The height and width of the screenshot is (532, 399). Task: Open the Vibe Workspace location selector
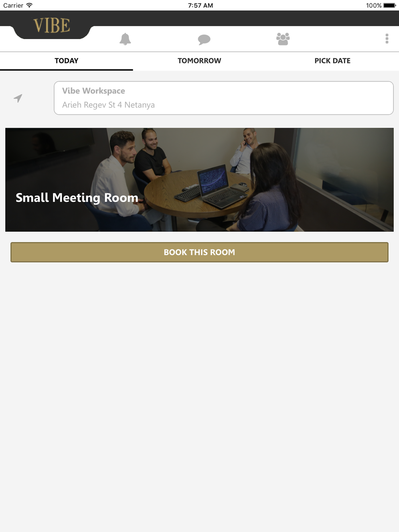coord(224,98)
